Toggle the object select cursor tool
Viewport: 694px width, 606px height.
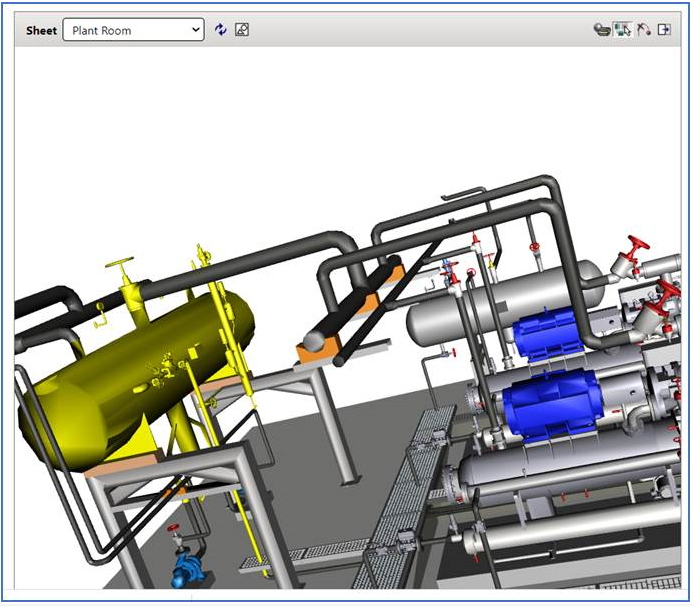(622, 30)
